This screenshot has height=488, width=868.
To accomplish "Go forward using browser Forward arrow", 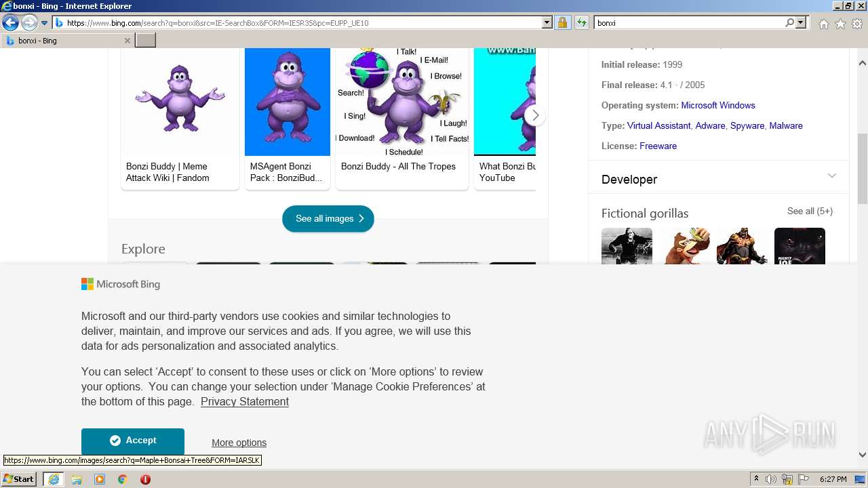I will [29, 23].
